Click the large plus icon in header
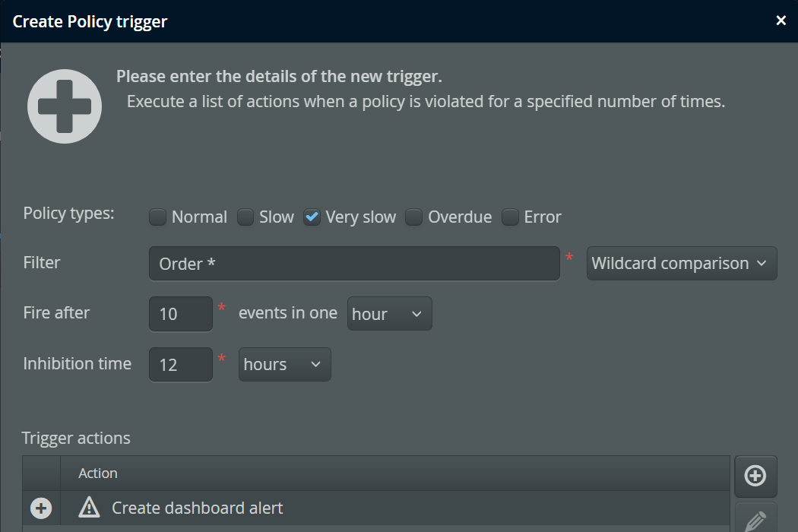The image size is (798, 532). click(65, 106)
